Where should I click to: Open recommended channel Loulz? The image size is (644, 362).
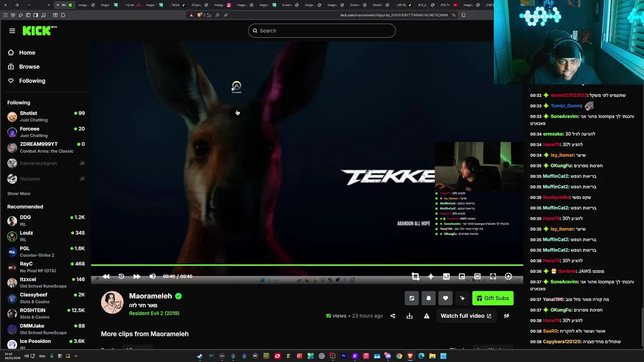tap(46, 236)
